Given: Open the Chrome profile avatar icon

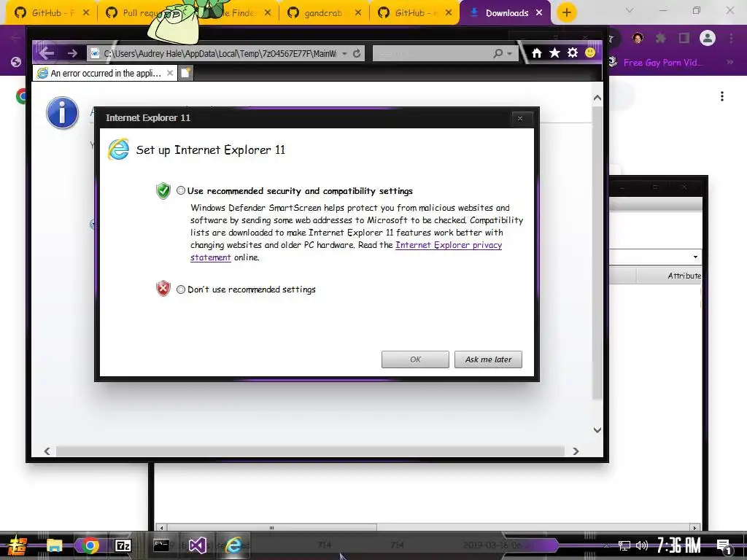Looking at the screenshot, I should click(708, 38).
